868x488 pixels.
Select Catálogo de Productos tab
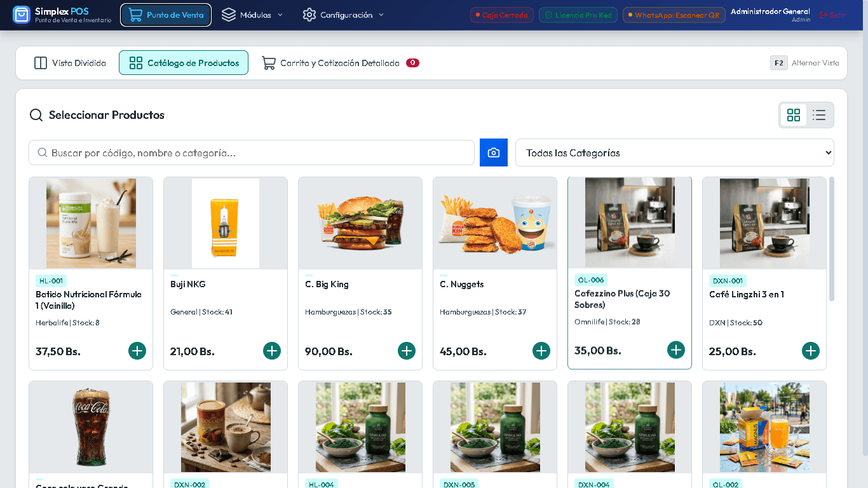pyautogui.click(x=184, y=63)
